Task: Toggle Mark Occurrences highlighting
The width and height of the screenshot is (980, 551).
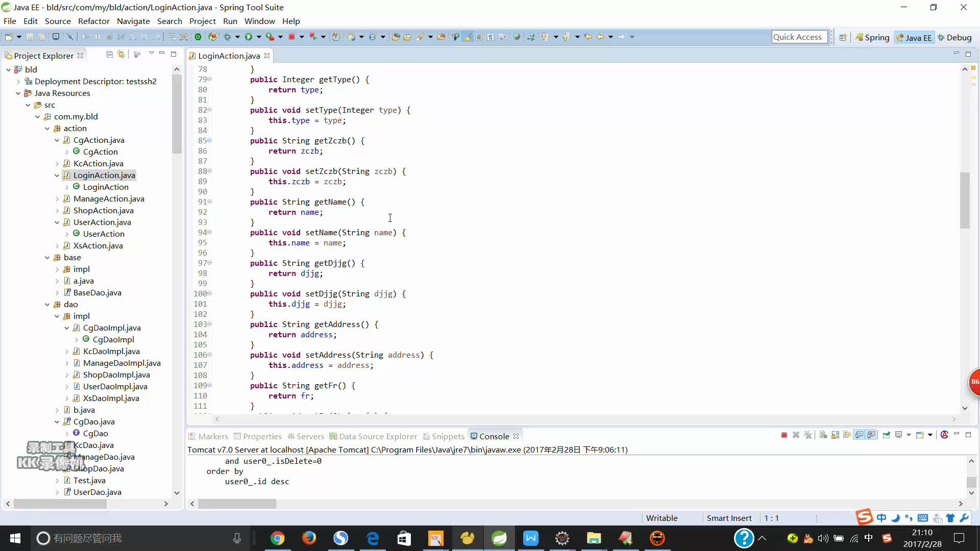Action: coord(467,37)
